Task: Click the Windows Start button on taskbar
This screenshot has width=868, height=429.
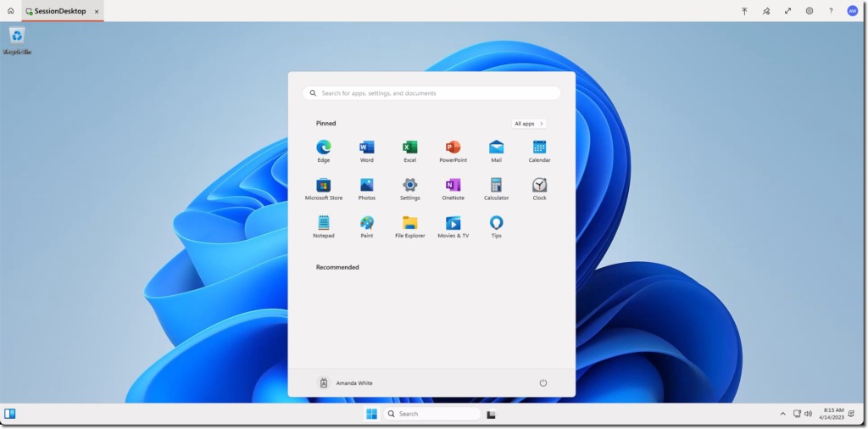Action: (371, 414)
